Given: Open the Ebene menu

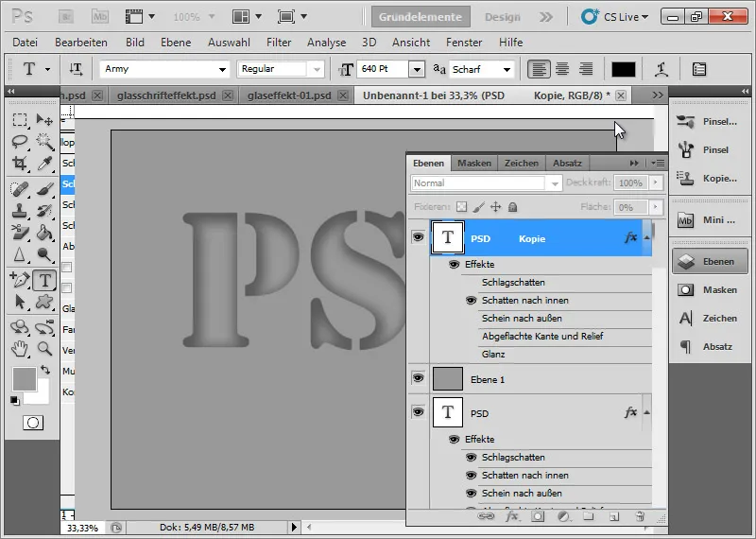Looking at the screenshot, I should click(176, 43).
